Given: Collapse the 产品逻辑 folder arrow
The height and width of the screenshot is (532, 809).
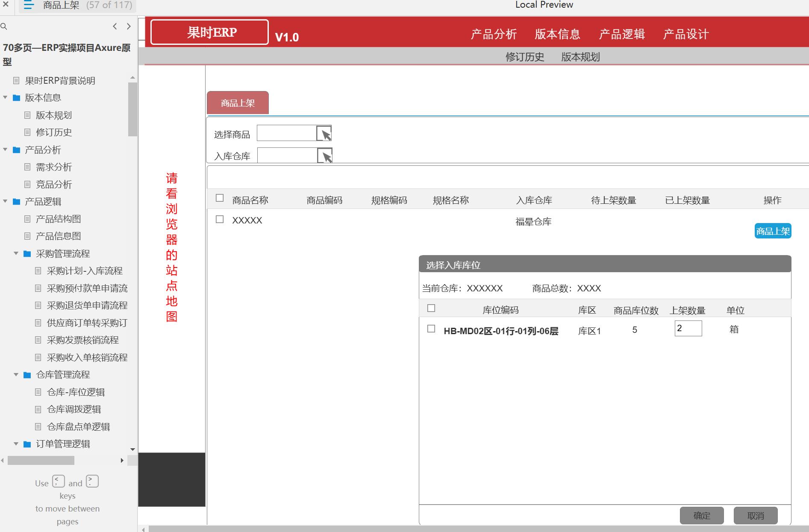Looking at the screenshot, I should pos(5,201).
